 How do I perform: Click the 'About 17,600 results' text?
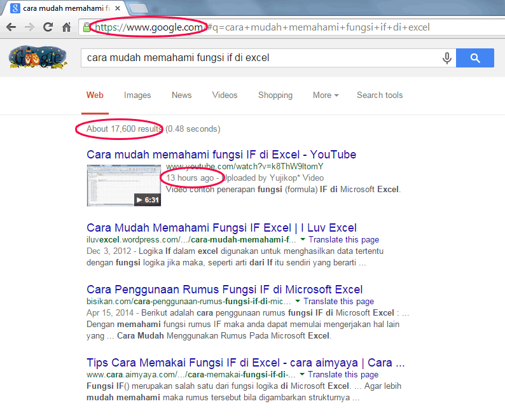[x=124, y=129]
